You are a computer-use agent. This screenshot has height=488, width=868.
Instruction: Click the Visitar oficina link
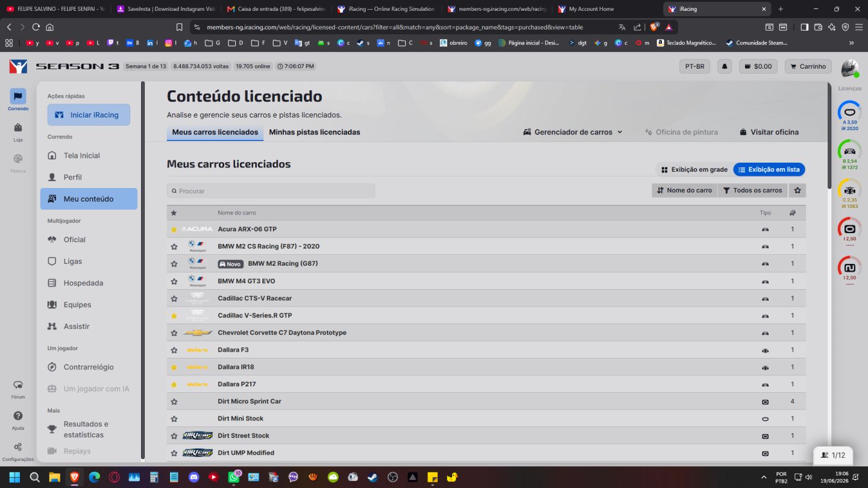tap(769, 132)
